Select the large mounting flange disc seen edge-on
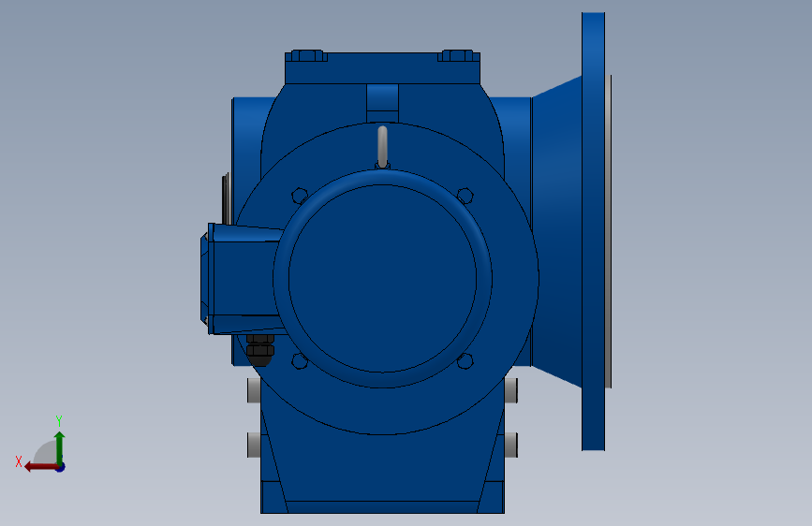Screen dimensions: 812x526 point(593,231)
